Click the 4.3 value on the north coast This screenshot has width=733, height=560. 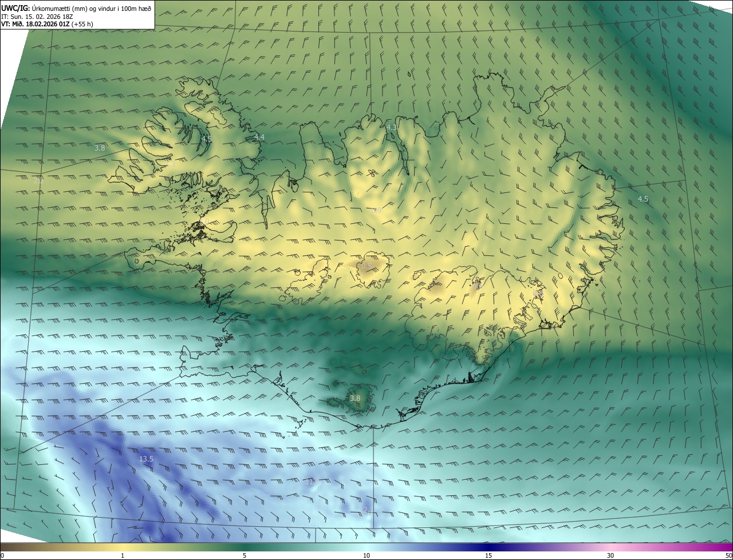pos(392,127)
